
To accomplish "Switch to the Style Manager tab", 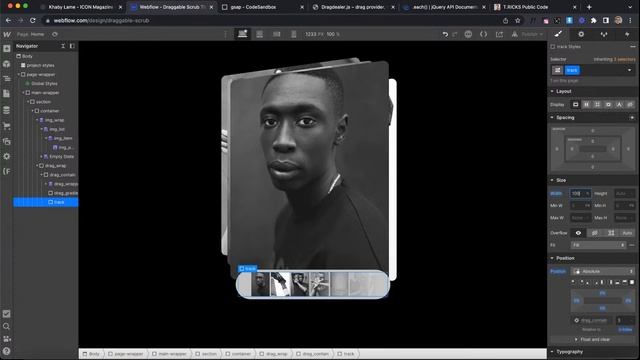I will pos(604,34).
